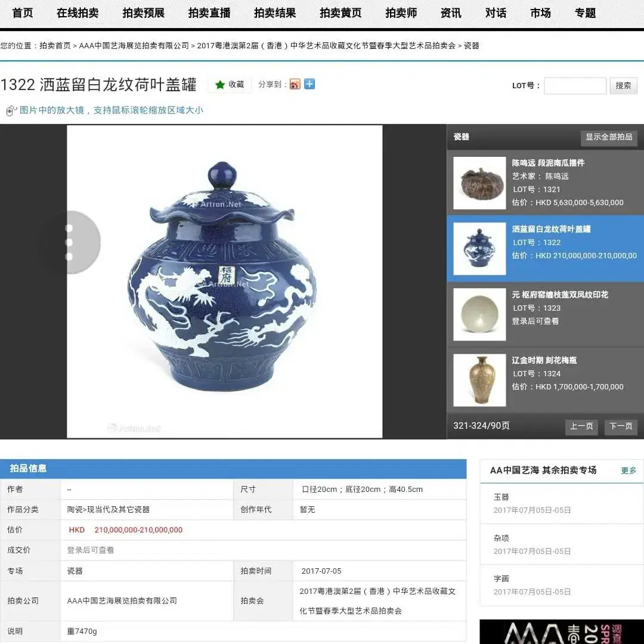Open 专题 in the navigation bar
The image size is (644, 644).
pyautogui.click(x=585, y=13)
